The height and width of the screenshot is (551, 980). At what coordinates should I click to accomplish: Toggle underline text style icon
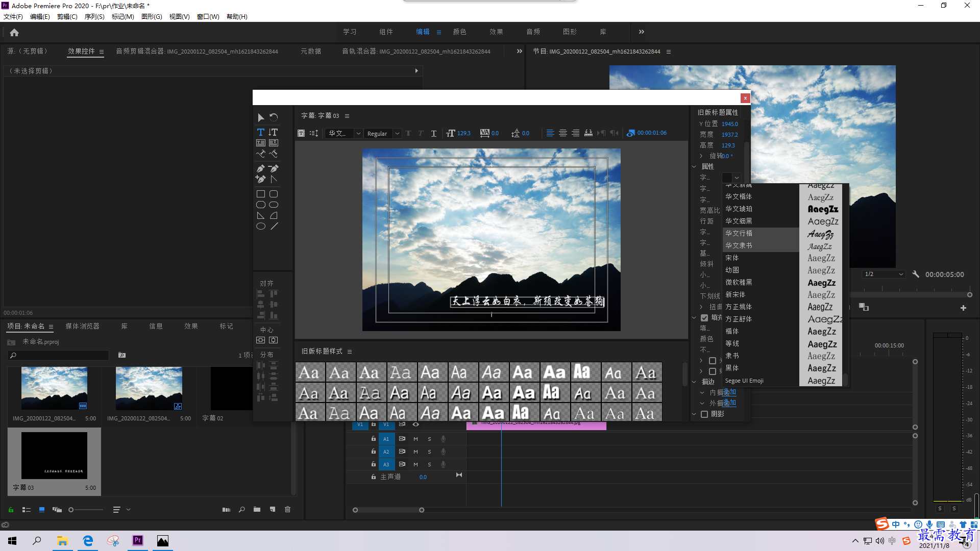434,133
